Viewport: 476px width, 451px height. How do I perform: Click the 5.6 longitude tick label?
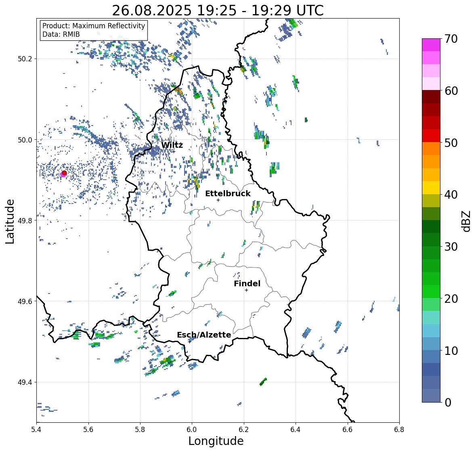point(88,429)
